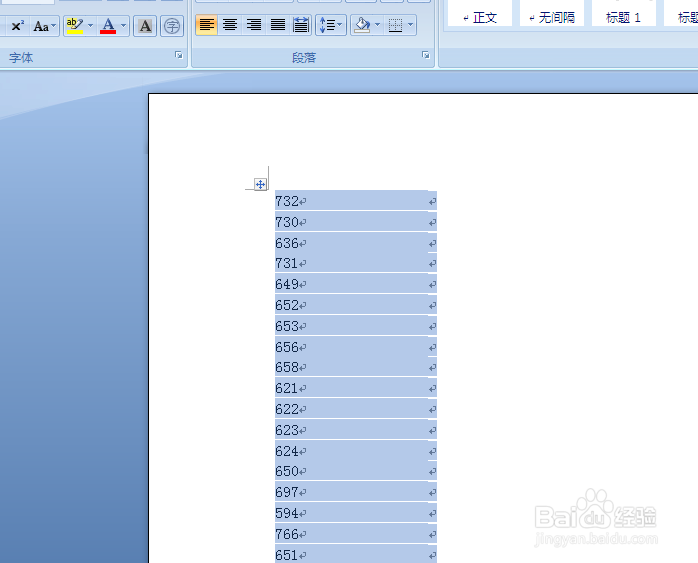This screenshot has width=698, height=563.
Task: Click the cell containing 621
Action: tap(352, 388)
